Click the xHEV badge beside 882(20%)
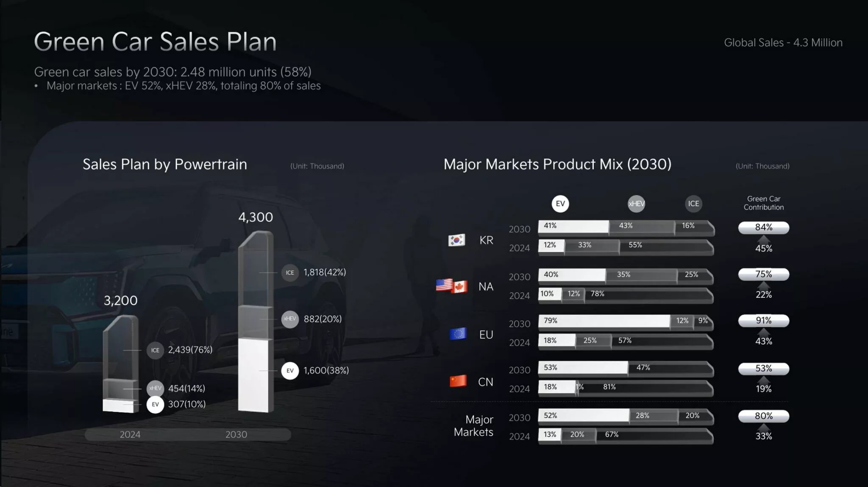Screen dimensions: 868x487 pos(290,319)
